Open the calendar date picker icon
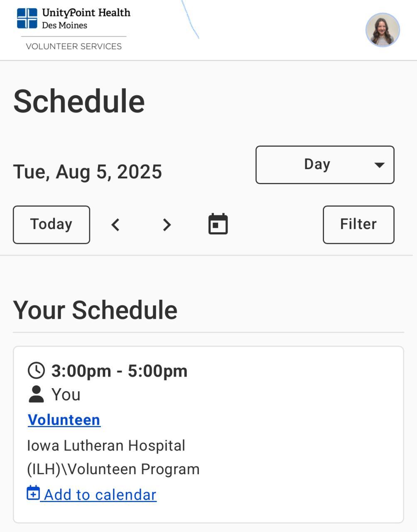 tap(218, 224)
